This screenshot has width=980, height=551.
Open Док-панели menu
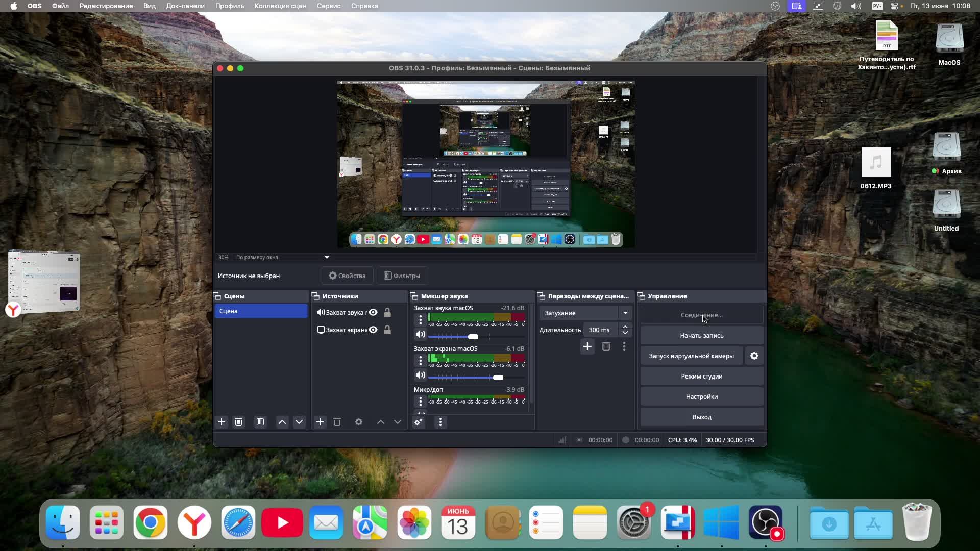click(185, 6)
